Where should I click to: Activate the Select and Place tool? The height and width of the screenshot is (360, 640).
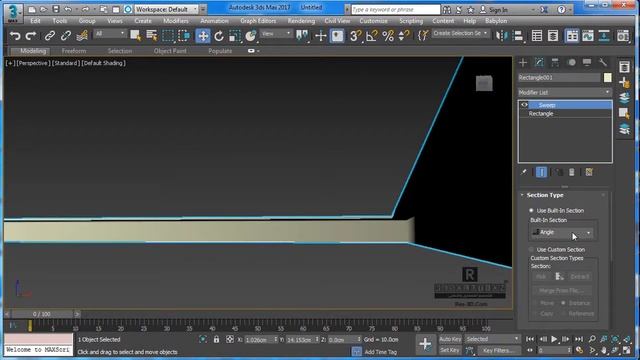[251, 36]
